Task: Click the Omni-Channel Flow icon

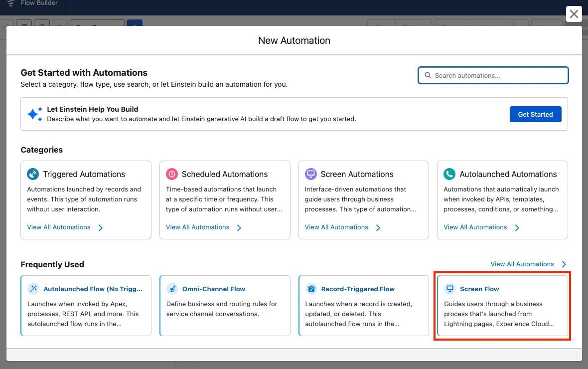Action: click(172, 289)
